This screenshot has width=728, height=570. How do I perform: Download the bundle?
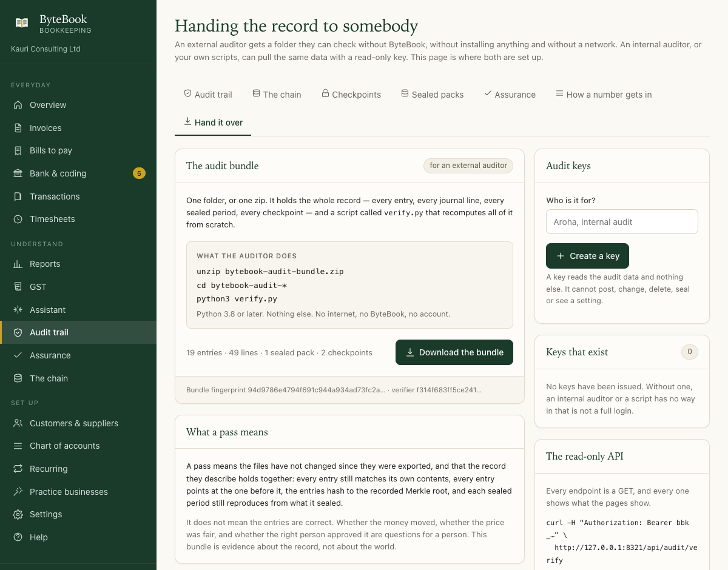click(454, 352)
